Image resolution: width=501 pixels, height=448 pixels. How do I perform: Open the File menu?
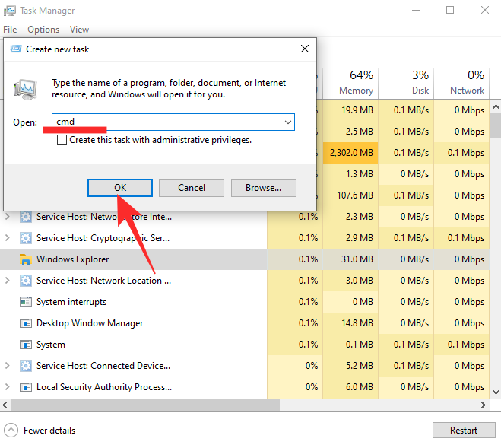point(10,30)
